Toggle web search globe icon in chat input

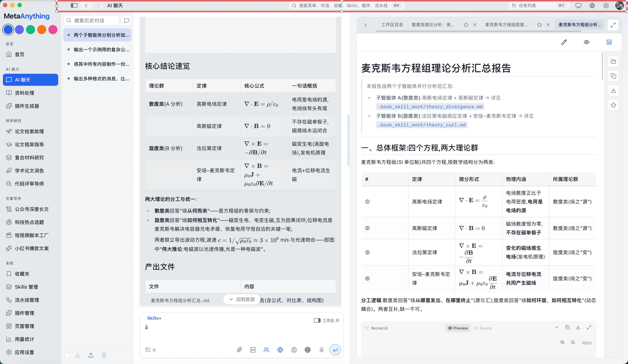[280, 350]
